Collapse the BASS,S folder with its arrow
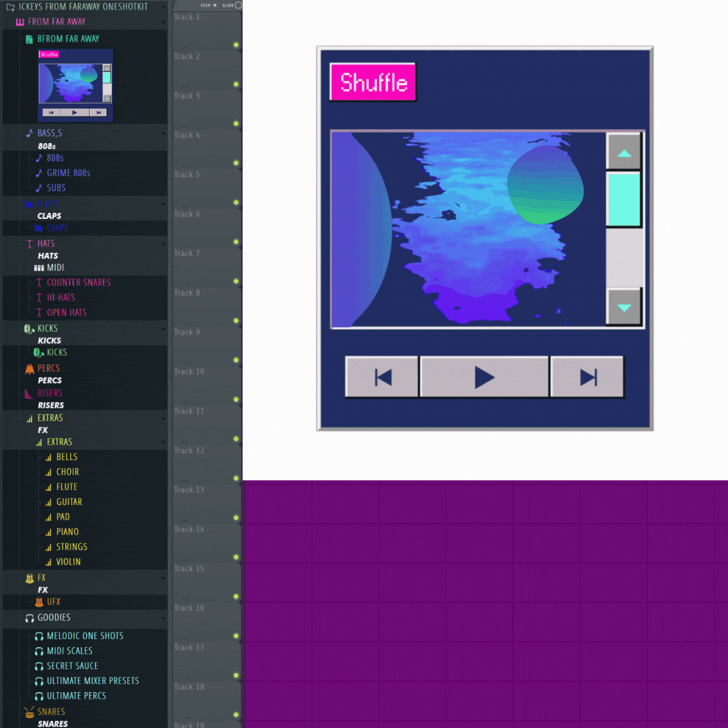The height and width of the screenshot is (728, 728). pos(163,134)
